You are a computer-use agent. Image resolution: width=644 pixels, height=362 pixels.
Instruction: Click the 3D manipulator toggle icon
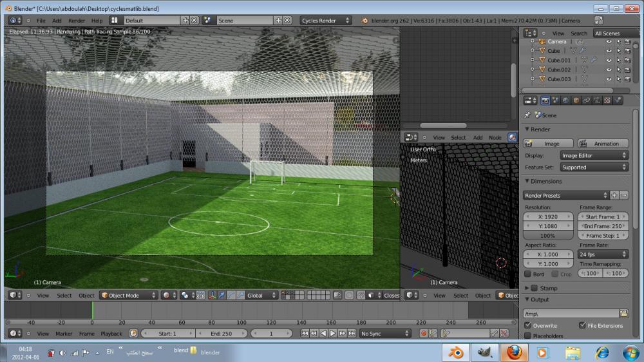pyautogui.click(x=212, y=295)
